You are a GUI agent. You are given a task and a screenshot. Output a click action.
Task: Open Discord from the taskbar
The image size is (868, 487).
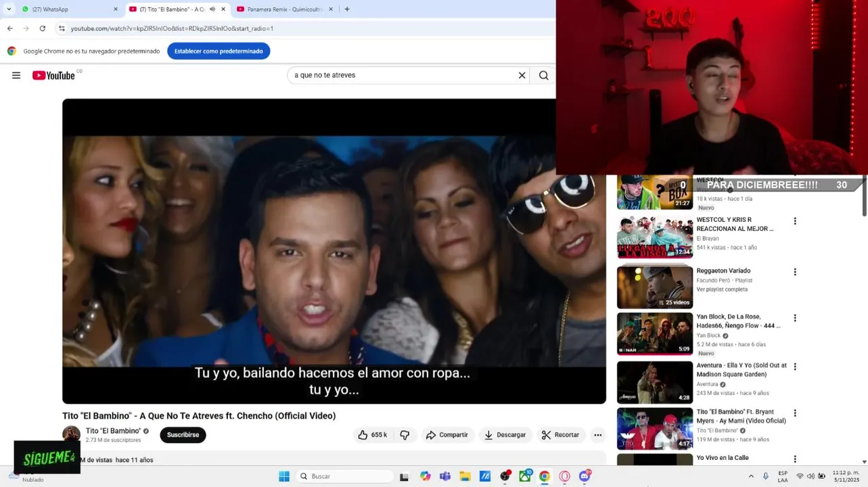(585, 476)
